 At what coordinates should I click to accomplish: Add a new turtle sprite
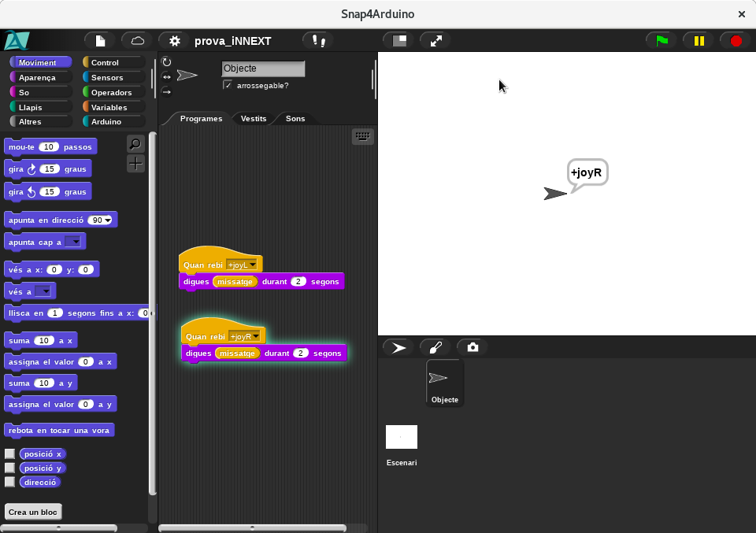pyautogui.click(x=398, y=347)
